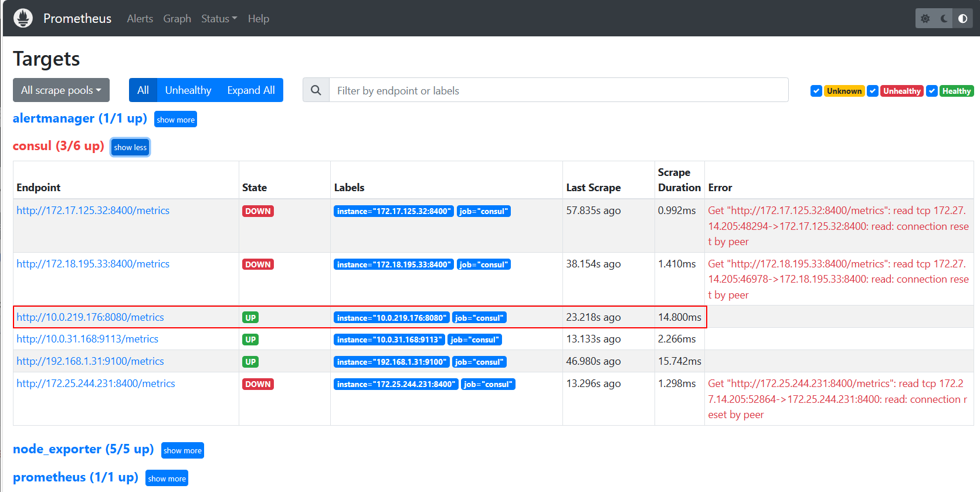Go to Prometheus home brand link
Screen dimensions: 980x492
tap(77, 18)
